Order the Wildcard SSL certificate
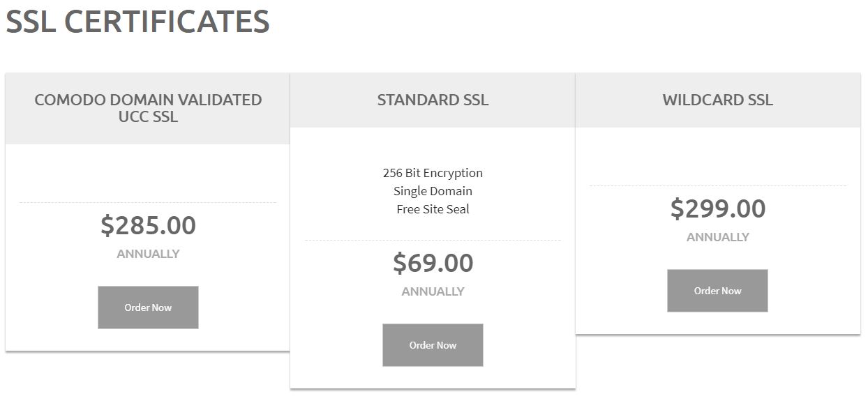This screenshot has height=403, width=868. pyautogui.click(x=717, y=291)
